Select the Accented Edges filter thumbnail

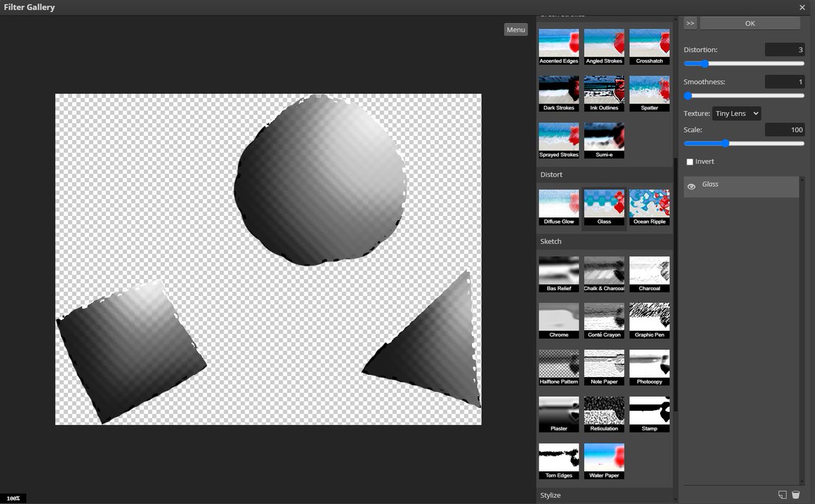pyautogui.click(x=559, y=47)
